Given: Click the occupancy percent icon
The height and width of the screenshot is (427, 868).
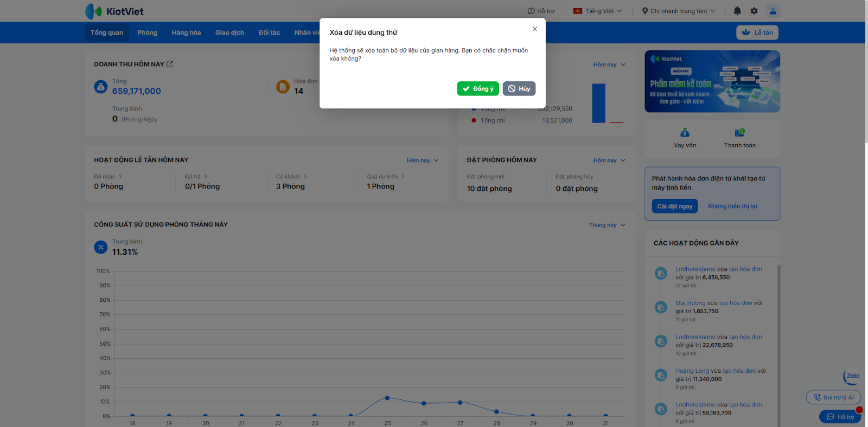Looking at the screenshot, I should click(x=101, y=247).
